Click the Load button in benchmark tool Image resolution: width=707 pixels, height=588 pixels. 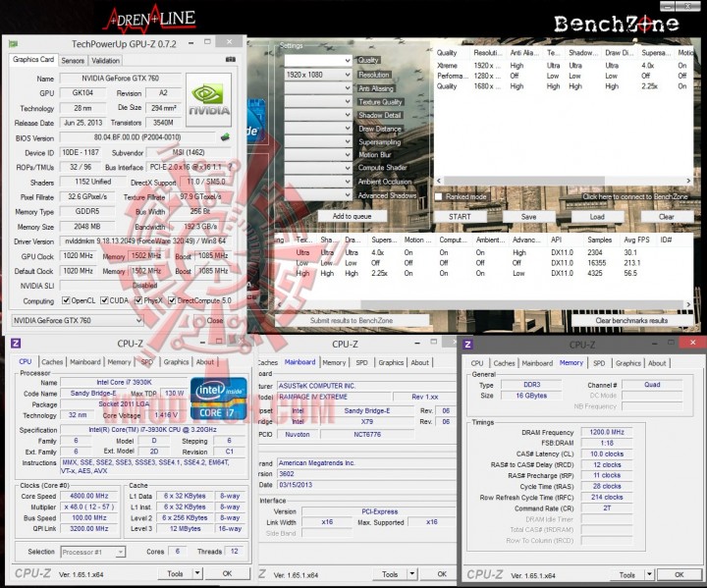pyautogui.click(x=597, y=217)
